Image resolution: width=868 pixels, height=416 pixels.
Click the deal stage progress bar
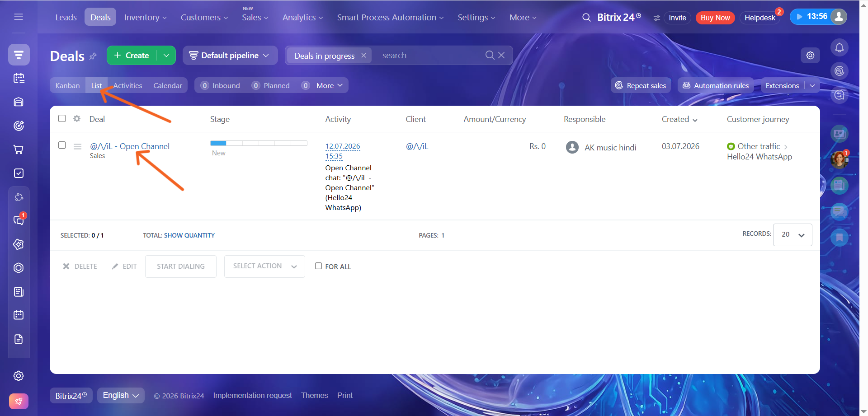259,143
